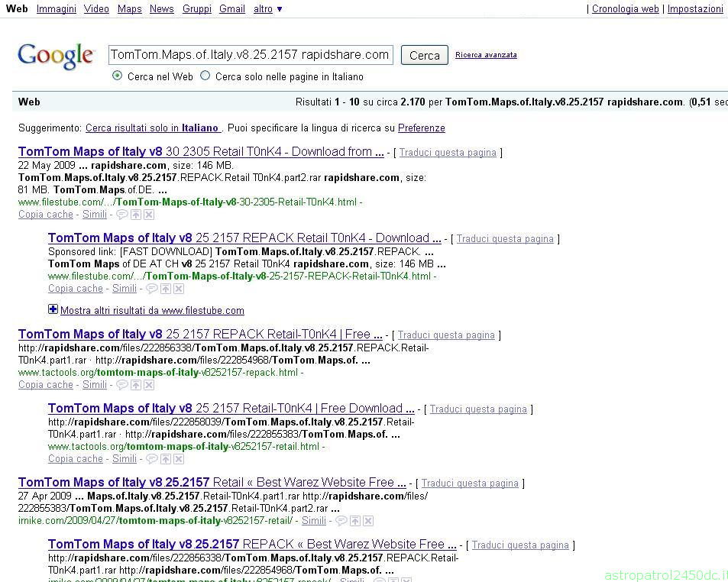The image size is (728, 582).
Task: Click the green URL 'irnike.com/2009/04/27/tomtom-maps-of-italy-v8252157-retail/'
Action: (x=156, y=521)
